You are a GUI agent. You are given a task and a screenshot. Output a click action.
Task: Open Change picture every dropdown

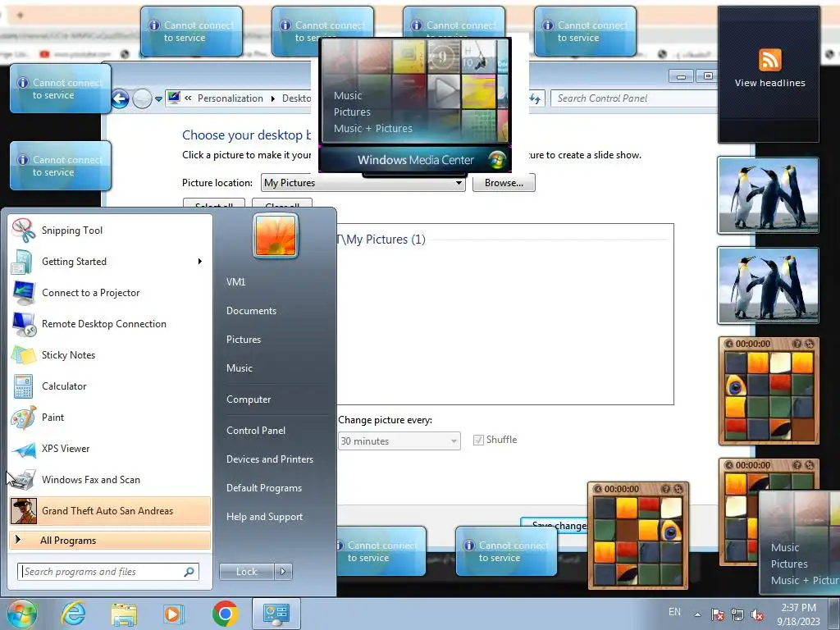(x=399, y=441)
